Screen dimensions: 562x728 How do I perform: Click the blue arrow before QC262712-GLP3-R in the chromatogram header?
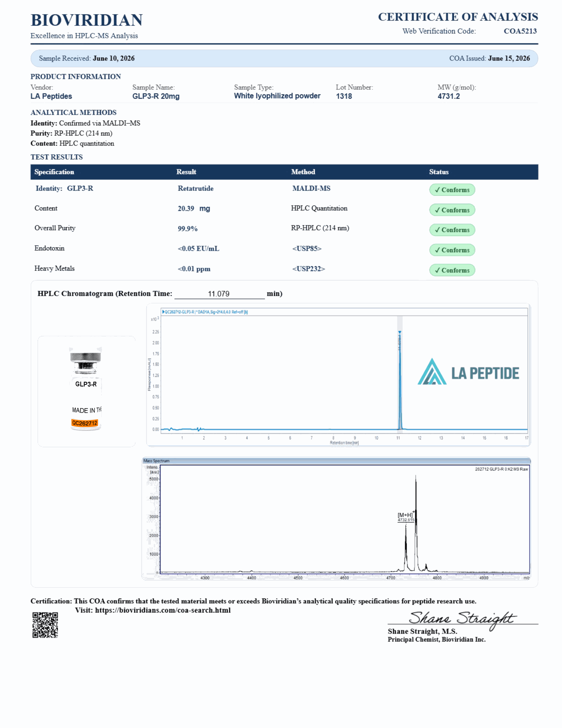[x=163, y=312]
